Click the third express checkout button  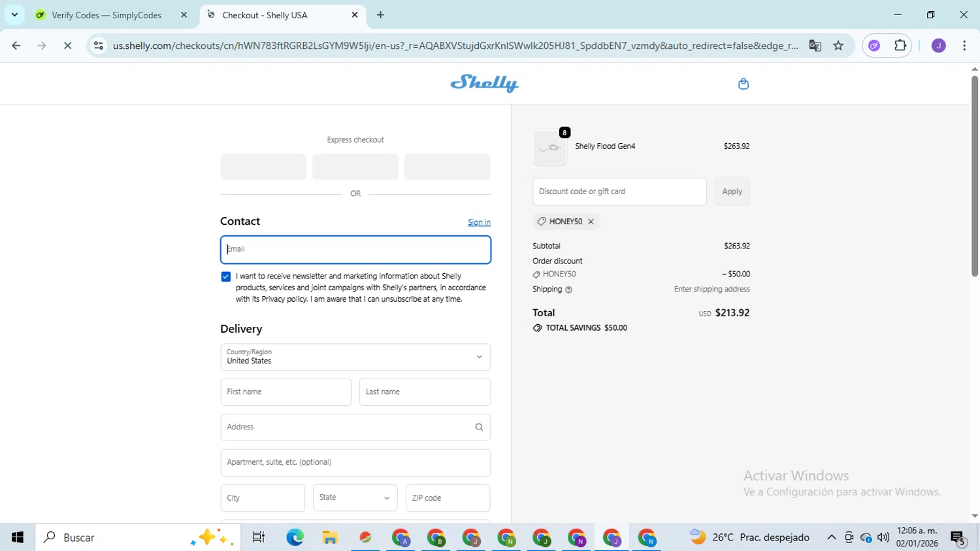(448, 167)
